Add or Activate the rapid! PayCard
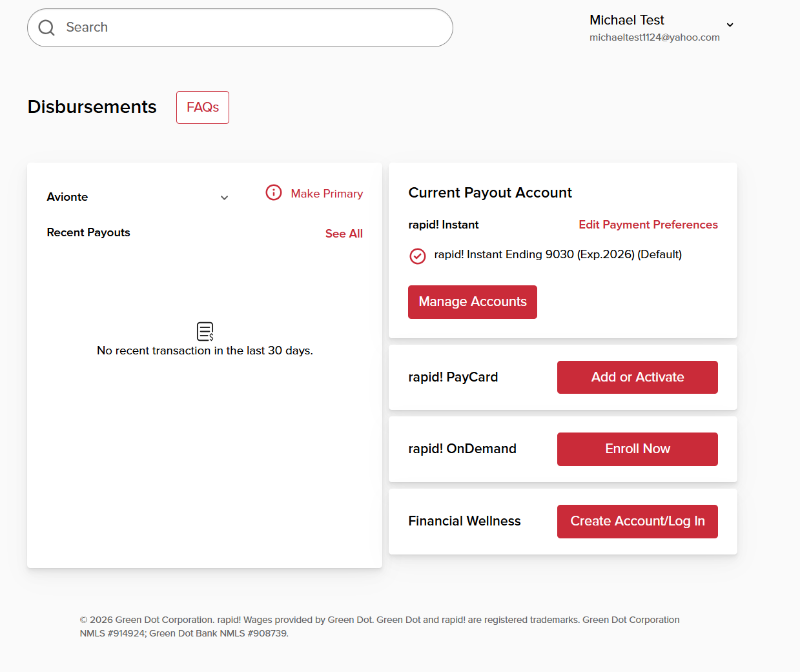Image resolution: width=800 pixels, height=672 pixels. coord(638,377)
